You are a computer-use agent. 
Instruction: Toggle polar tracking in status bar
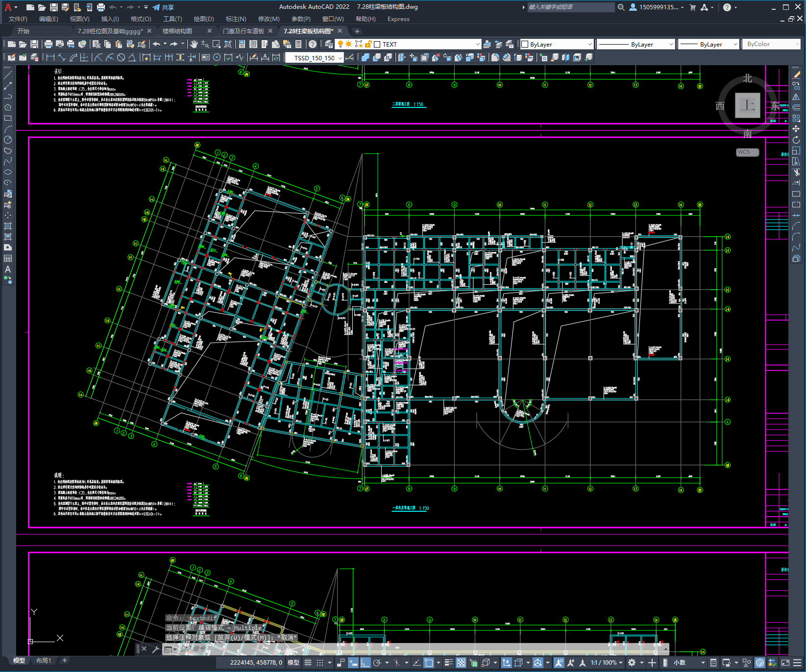click(377, 663)
